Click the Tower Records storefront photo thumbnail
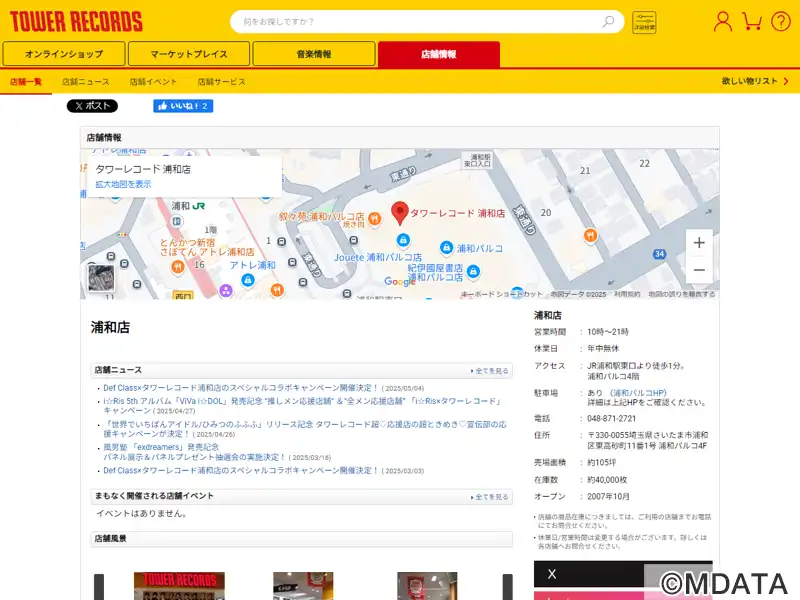The height and width of the screenshot is (600, 800). pyautogui.click(x=179, y=586)
